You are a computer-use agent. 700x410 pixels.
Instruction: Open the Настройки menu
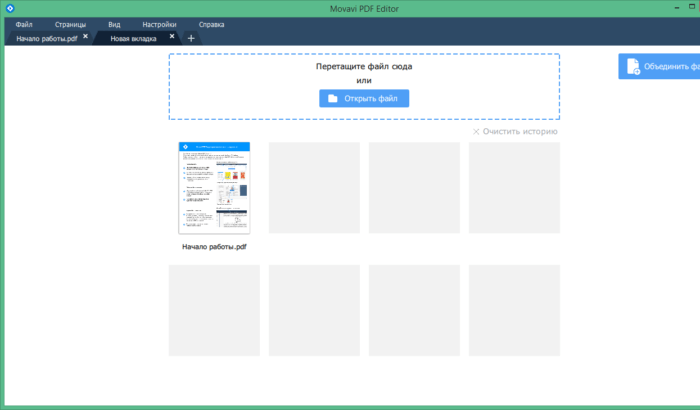tap(159, 25)
